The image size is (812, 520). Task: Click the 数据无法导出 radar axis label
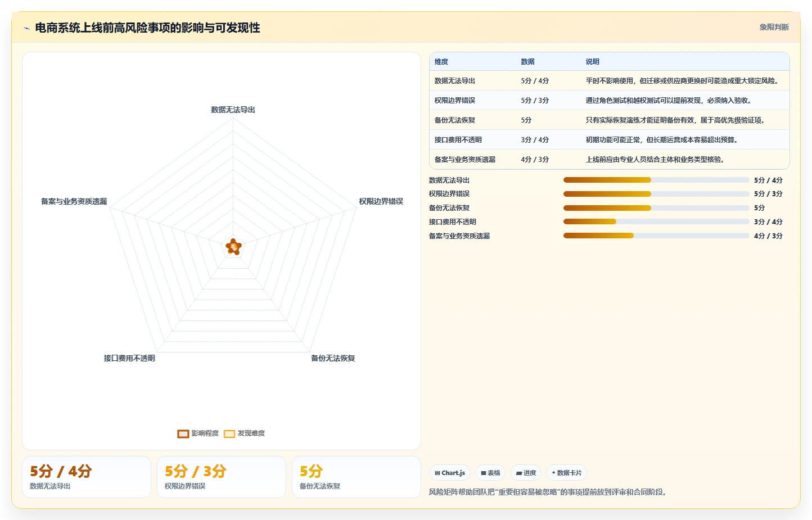tap(233, 110)
